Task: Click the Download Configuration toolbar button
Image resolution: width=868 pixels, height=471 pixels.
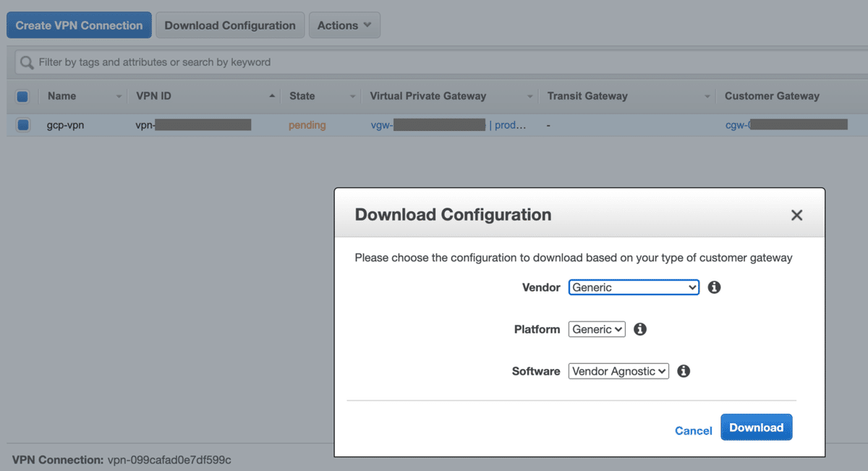Action: [x=230, y=25]
